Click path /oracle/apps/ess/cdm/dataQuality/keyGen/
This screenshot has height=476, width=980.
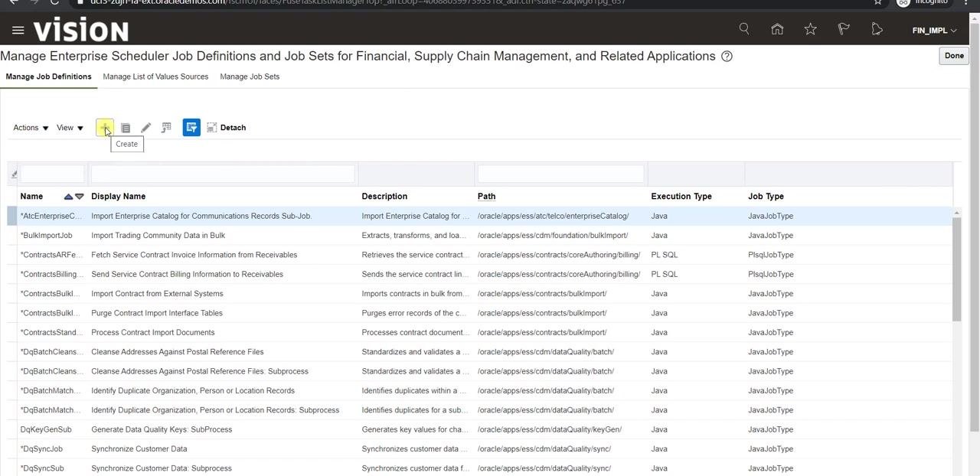tap(550, 429)
